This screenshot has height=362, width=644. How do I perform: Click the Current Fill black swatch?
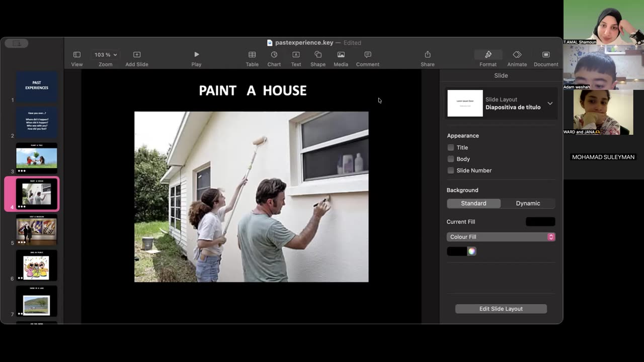(540, 222)
